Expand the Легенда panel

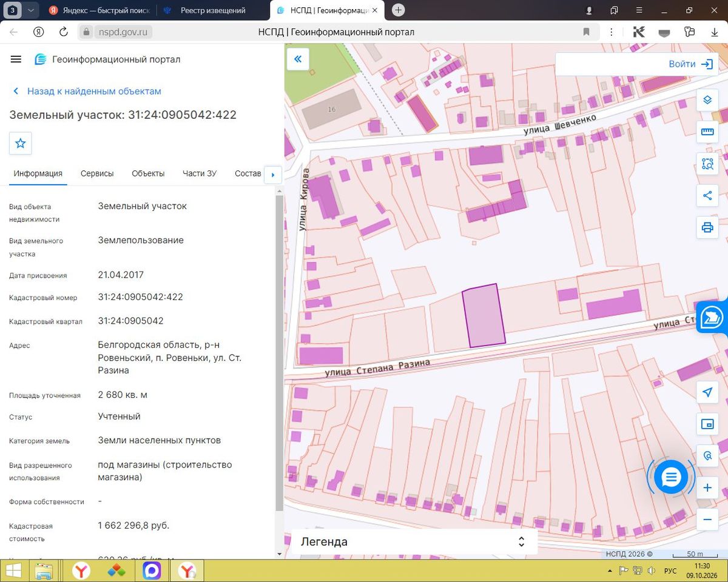(x=414, y=541)
